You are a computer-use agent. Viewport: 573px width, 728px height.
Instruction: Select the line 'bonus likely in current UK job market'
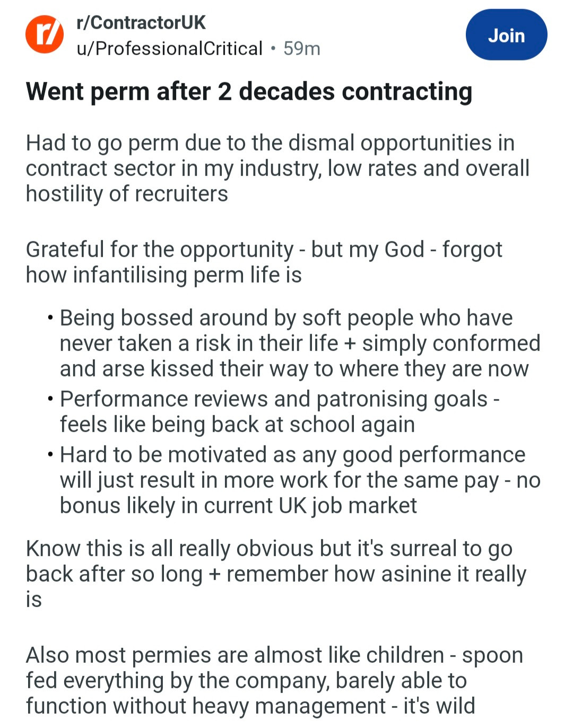point(238,505)
